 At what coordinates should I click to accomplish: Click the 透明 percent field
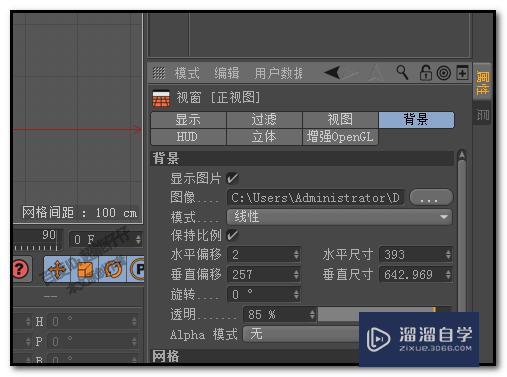pos(276,314)
